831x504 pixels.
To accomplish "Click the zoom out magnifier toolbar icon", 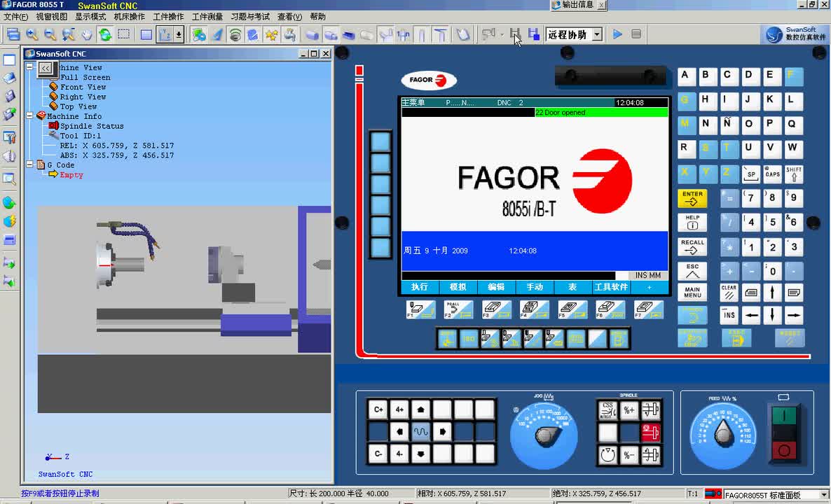I will pyautogui.click(x=50, y=35).
